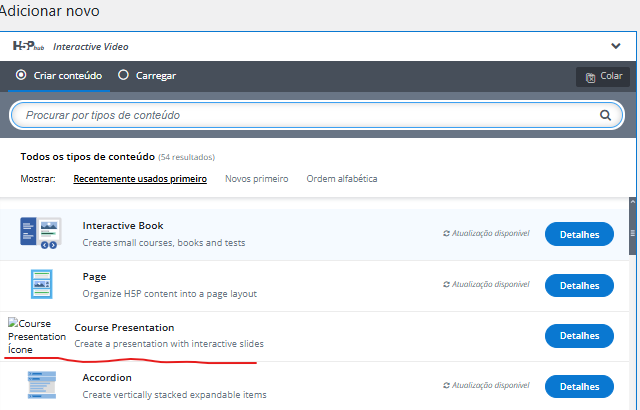Click the broken Course Presentation icon
Viewport: 640px width, 410px height.
pos(36,337)
